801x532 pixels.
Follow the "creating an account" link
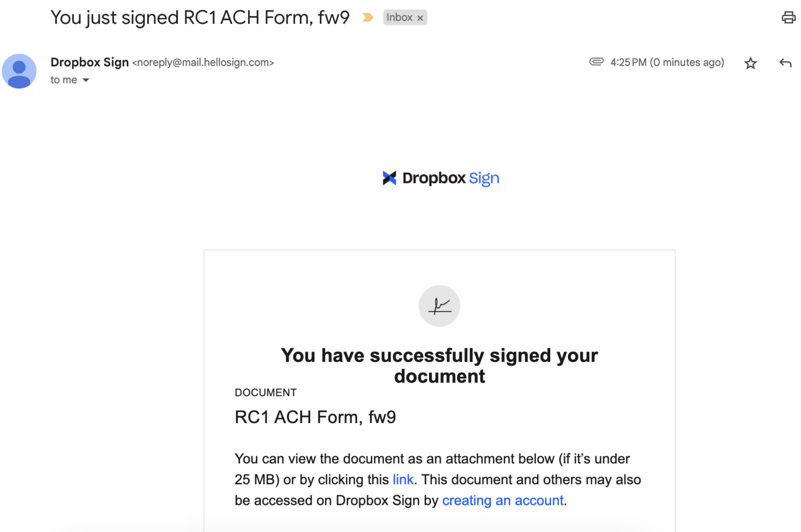click(503, 501)
